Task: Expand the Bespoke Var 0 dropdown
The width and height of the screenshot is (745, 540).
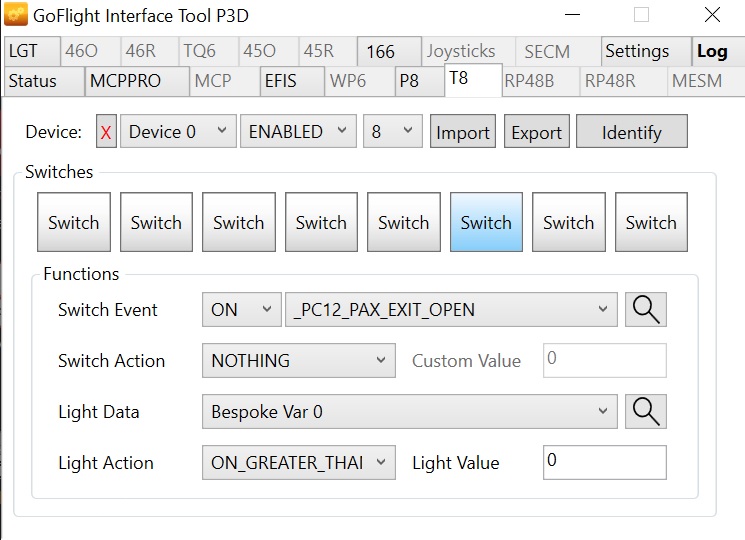Action: pyautogui.click(x=410, y=412)
